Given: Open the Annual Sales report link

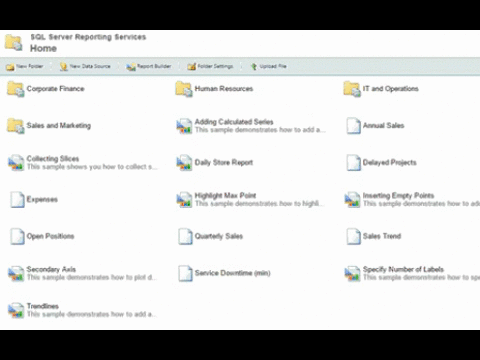Looking at the screenshot, I should coord(383,126).
